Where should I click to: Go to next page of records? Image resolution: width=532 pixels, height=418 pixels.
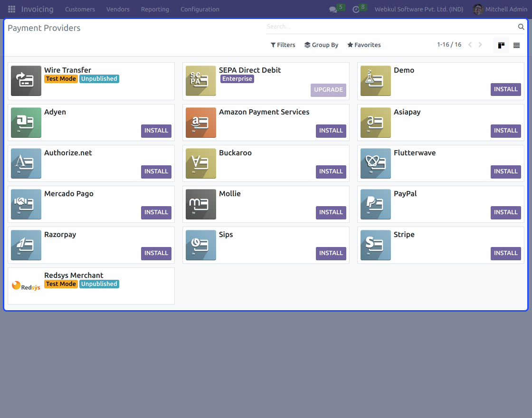click(x=480, y=45)
